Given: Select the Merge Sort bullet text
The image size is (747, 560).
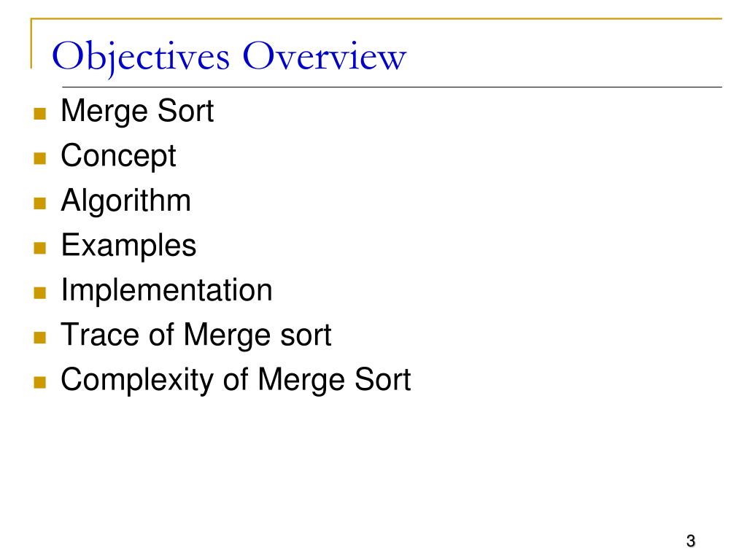Looking at the screenshot, I should [x=137, y=112].
